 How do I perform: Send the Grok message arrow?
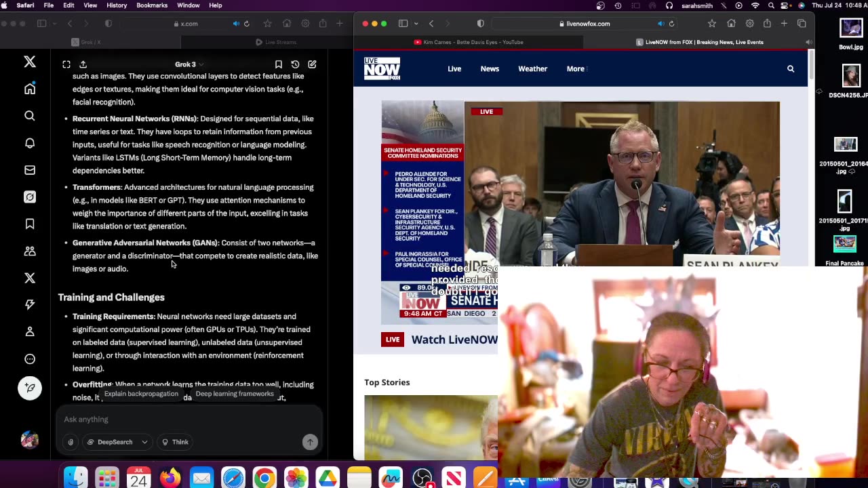click(310, 442)
